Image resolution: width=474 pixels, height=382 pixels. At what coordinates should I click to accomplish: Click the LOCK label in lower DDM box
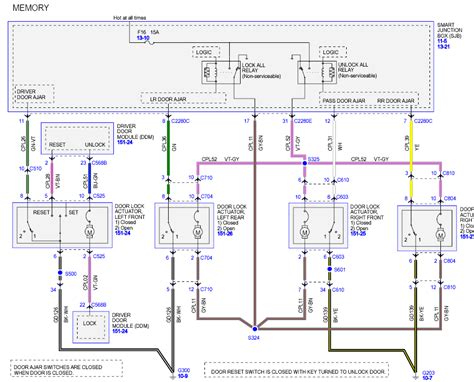[89, 323]
